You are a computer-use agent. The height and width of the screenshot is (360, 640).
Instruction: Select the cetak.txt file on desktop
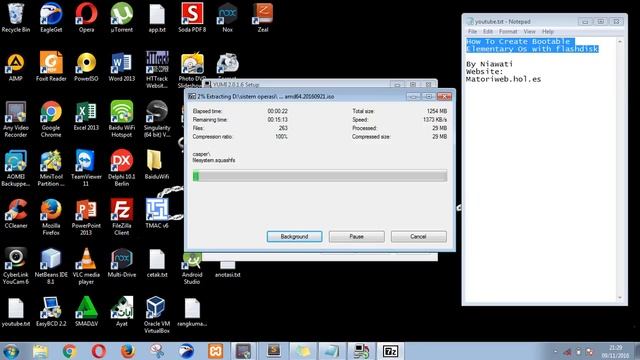157,263
